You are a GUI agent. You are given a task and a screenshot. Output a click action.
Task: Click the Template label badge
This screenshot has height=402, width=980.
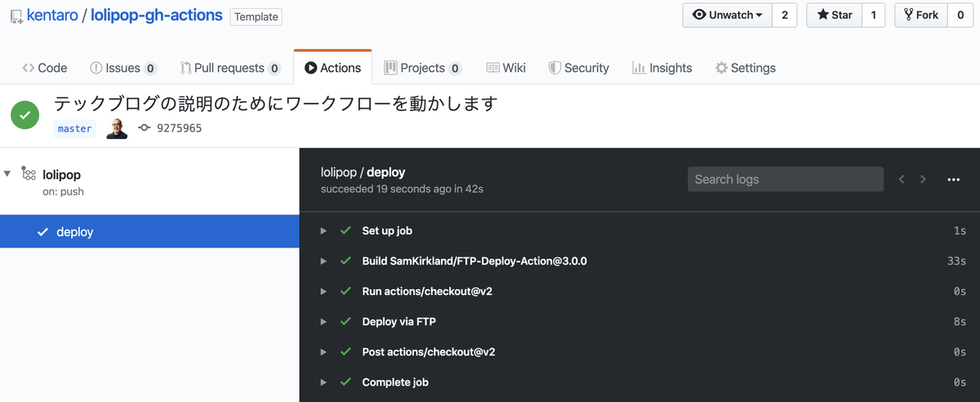tap(256, 16)
